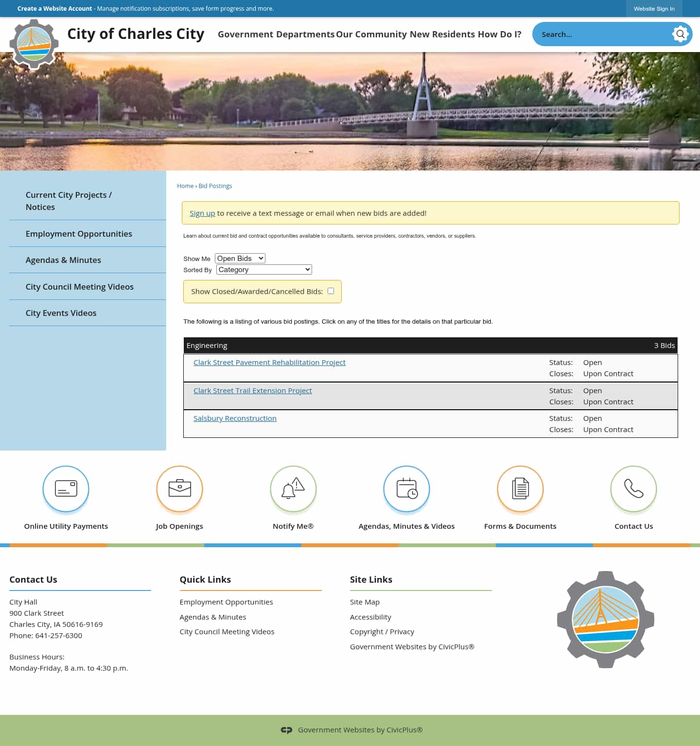
Task: Open Clark Street Pavement Rehabilitation Project bid
Action: coord(269,363)
